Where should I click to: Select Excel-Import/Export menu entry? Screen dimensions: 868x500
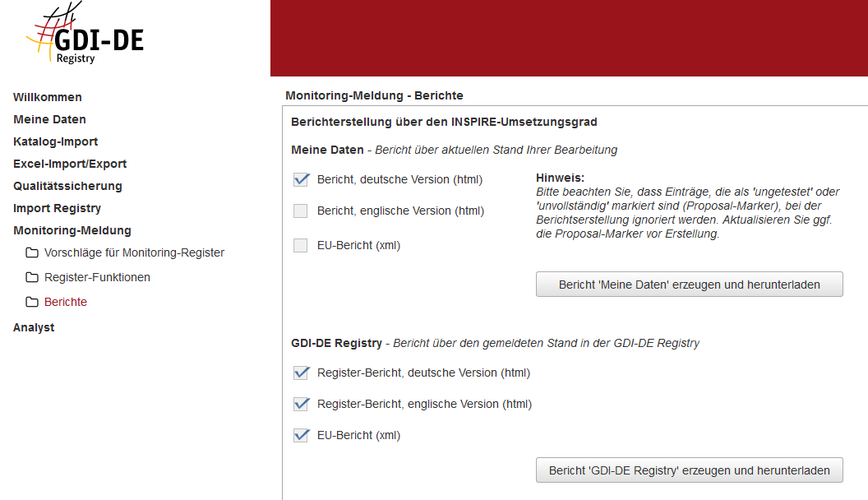pos(70,164)
